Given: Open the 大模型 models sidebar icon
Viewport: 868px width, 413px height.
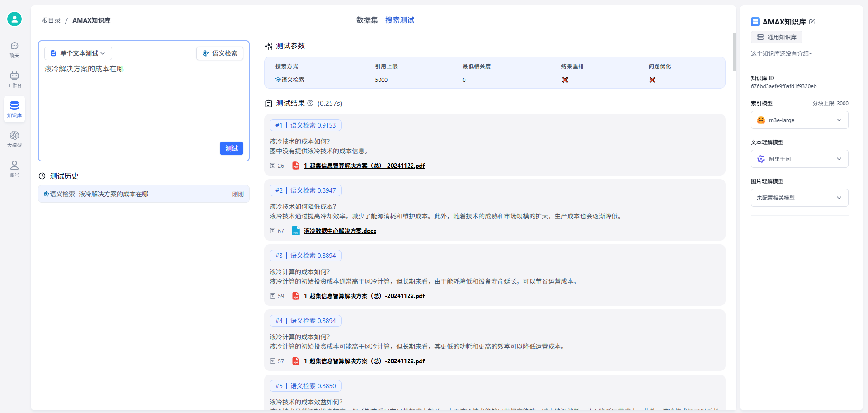Looking at the screenshot, I should coord(14,139).
